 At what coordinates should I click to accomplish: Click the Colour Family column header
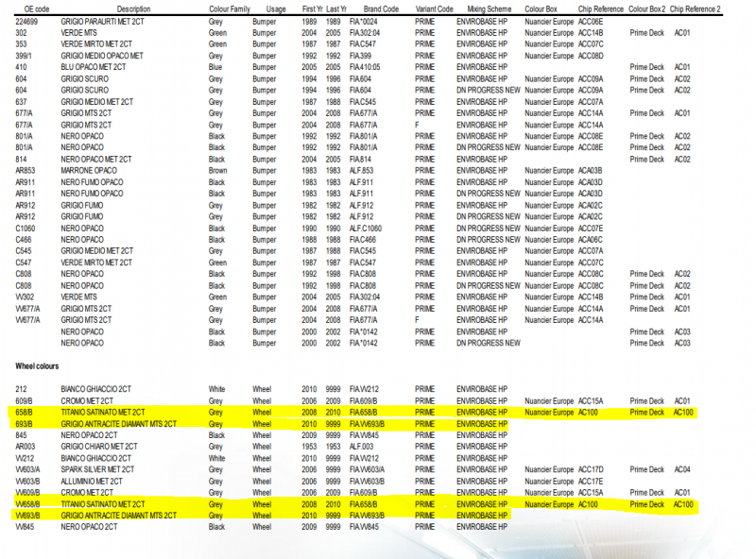click(230, 8)
